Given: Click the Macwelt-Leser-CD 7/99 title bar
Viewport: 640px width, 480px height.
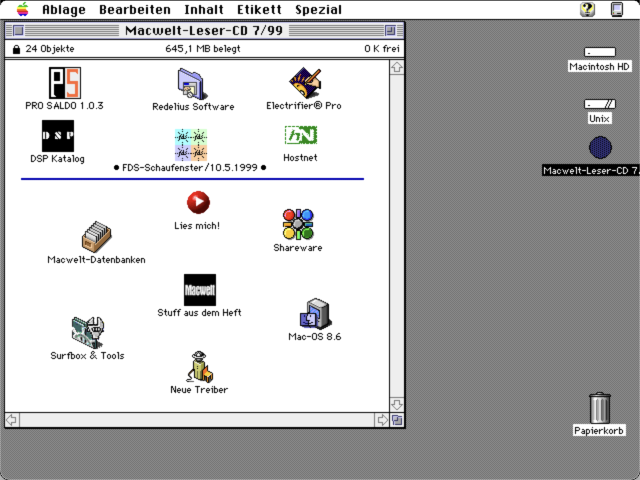Looking at the screenshot, I should pos(204,30).
